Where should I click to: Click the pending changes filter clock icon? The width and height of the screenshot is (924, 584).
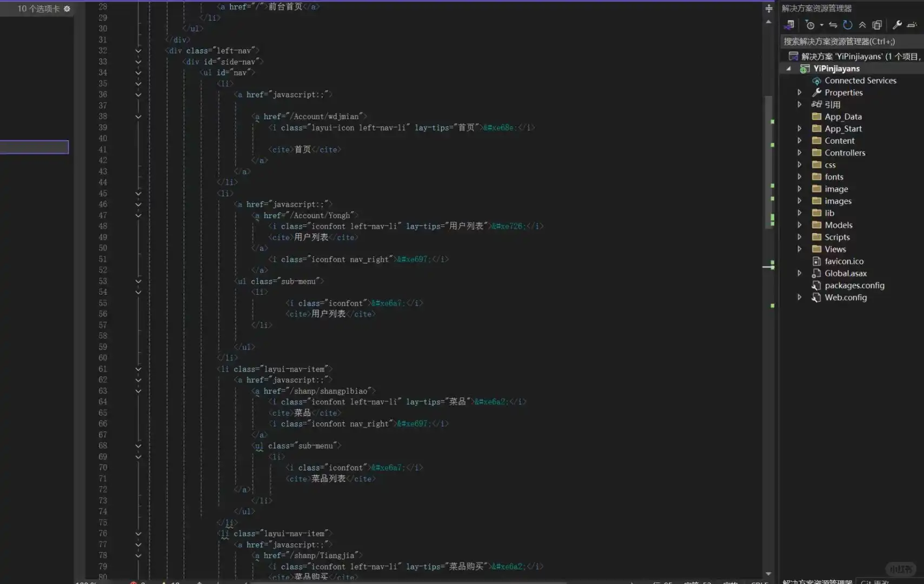(x=809, y=25)
